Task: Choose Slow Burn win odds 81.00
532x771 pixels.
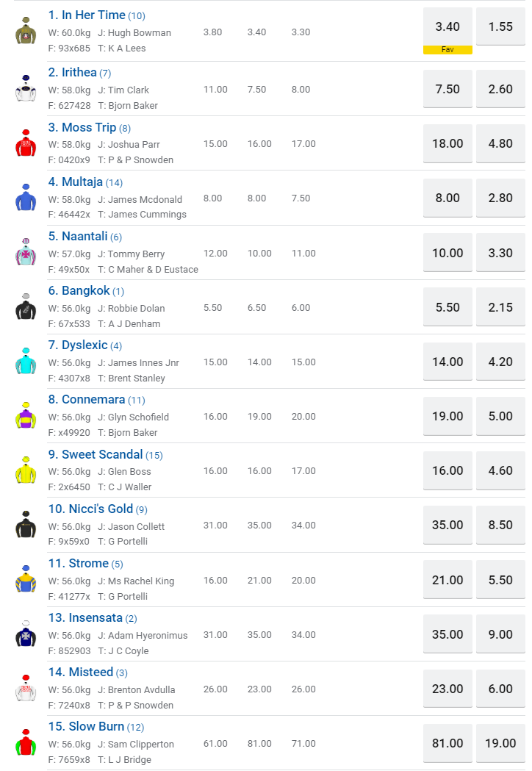Action: click(447, 743)
